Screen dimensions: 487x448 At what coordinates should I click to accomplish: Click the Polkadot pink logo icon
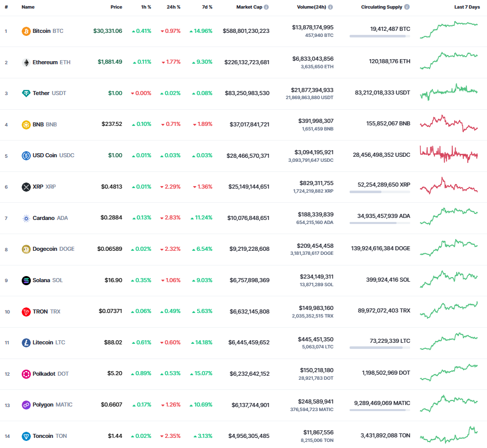tap(26, 374)
